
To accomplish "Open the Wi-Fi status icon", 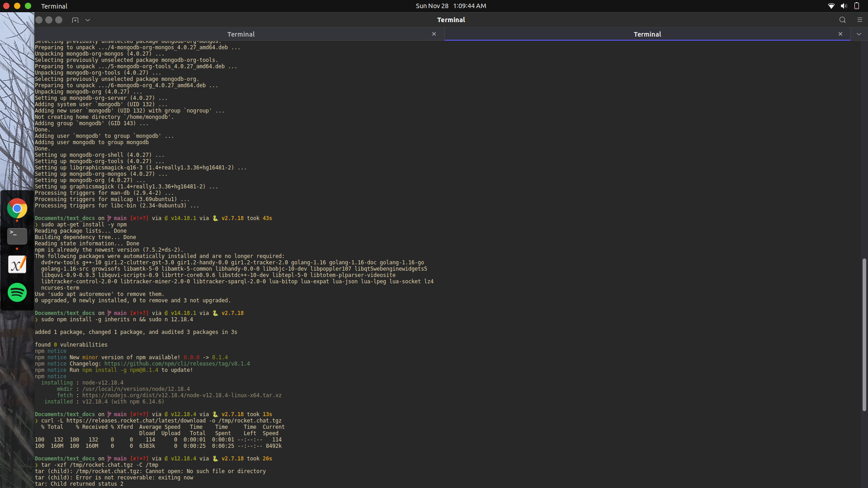I will [831, 6].
